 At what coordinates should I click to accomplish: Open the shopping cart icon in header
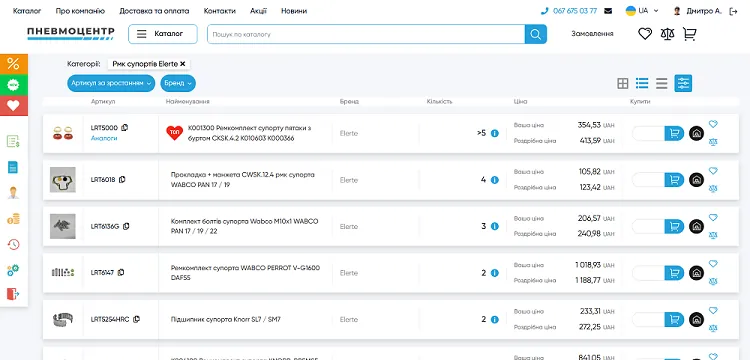point(689,34)
